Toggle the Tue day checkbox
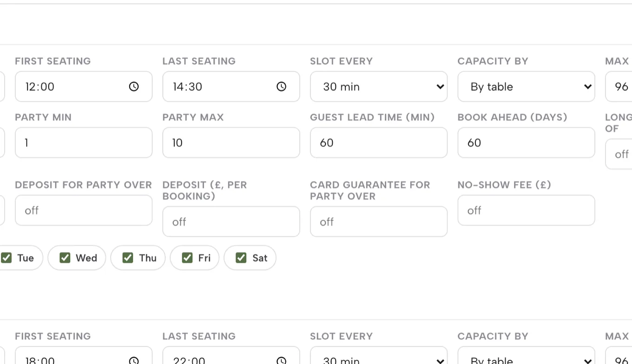This screenshot has width=632, height=364. [x=6, y=258]
